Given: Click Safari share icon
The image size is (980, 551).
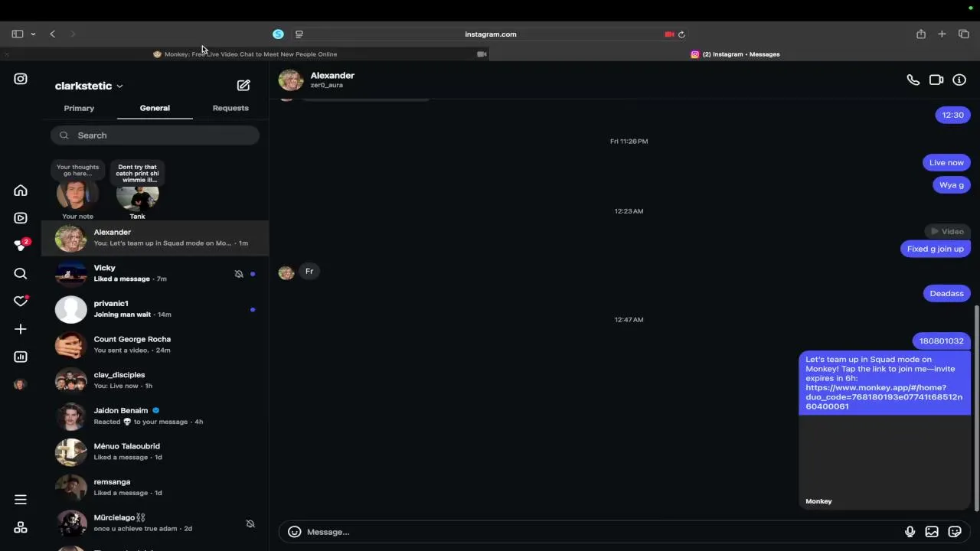Looking at the screenshot, I should tap(921, 34).
